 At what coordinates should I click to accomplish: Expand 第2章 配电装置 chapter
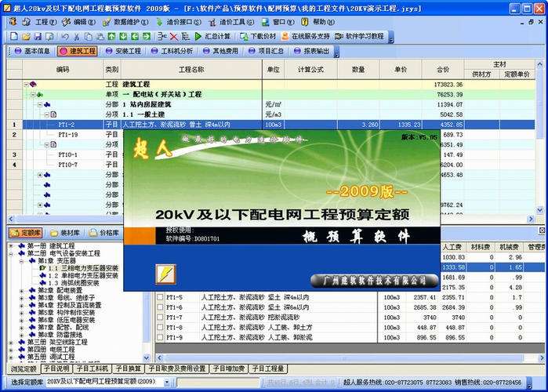[x=21, y=290]
